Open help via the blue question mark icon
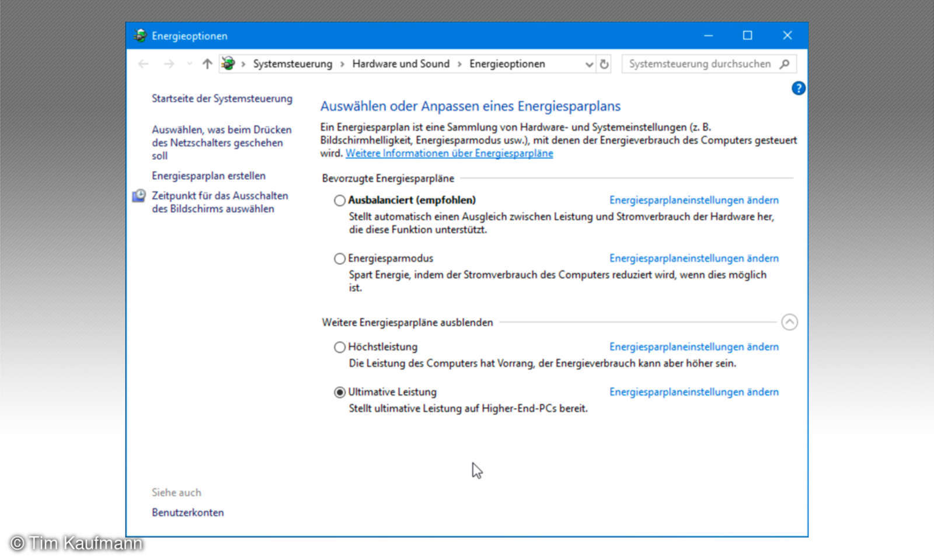The width and height of the screenshot is (934, 560). click(798, 88)
